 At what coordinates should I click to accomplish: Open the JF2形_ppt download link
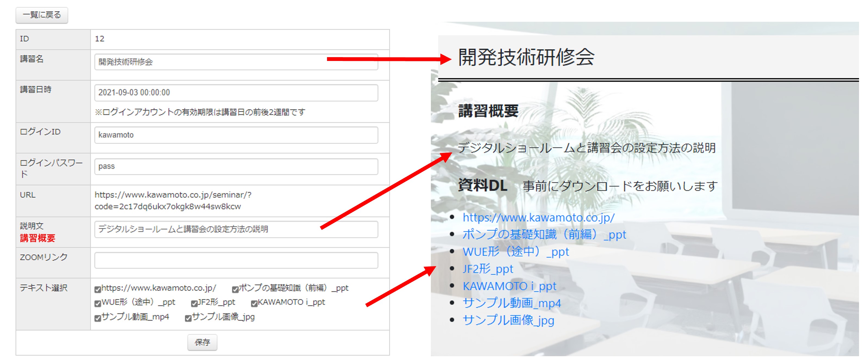coord(488,269)
